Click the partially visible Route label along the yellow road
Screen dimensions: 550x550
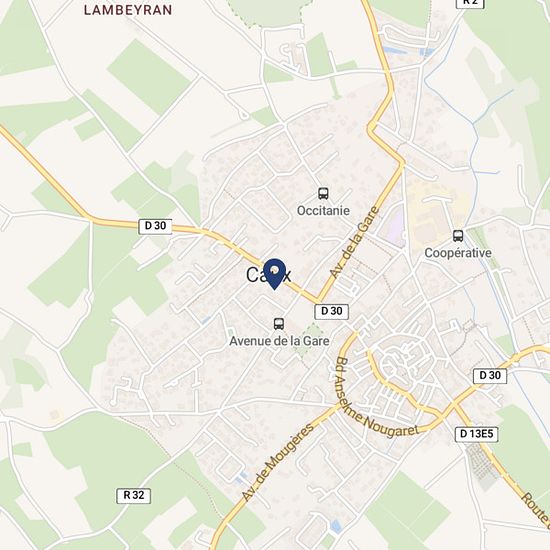pyautogui.click(x=536, y=509)
